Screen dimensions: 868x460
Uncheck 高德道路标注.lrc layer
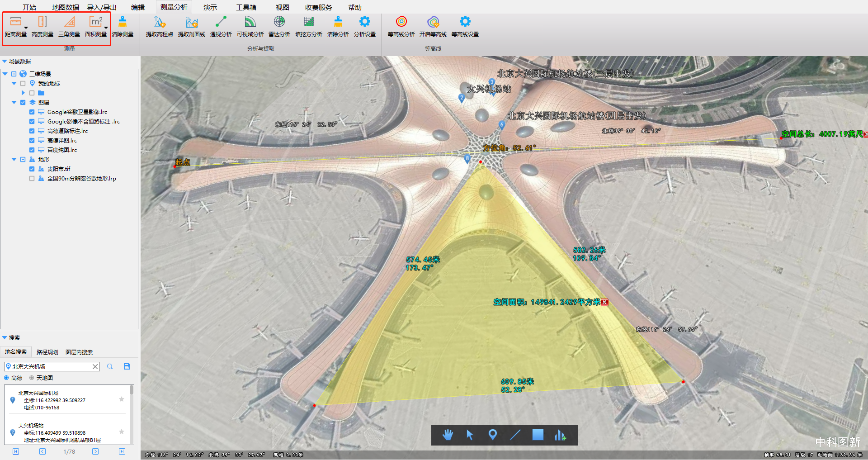point(32,131)
